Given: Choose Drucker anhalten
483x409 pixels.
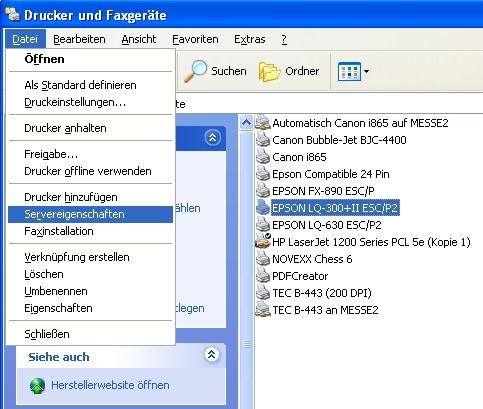Looking at the screenshot, I should [x=90, y=128].
